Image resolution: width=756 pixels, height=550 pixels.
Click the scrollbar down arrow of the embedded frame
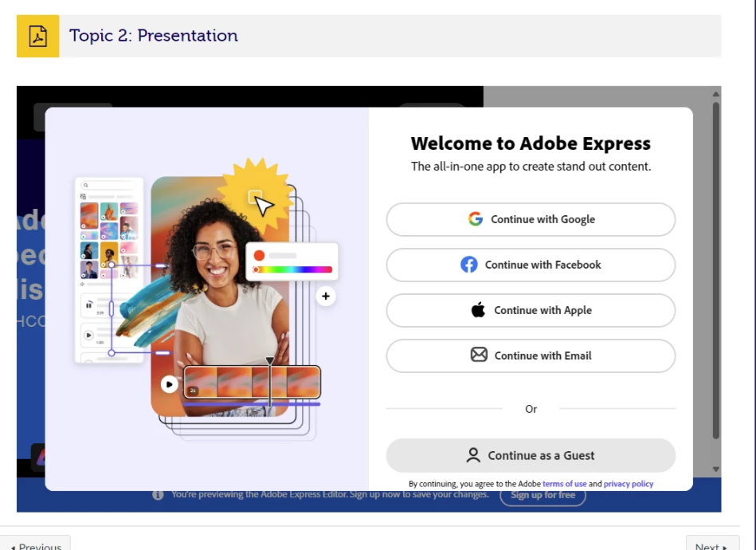click(x=716, y=469)
